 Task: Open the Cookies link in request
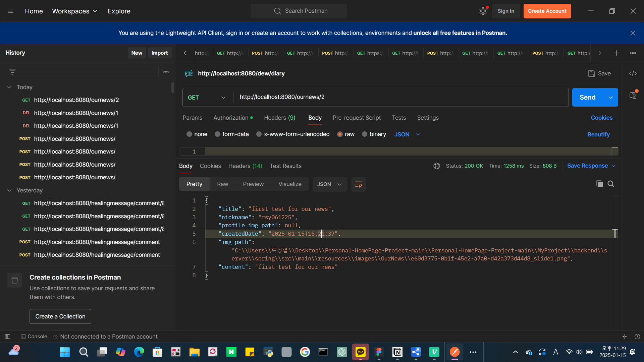point(602,118)
